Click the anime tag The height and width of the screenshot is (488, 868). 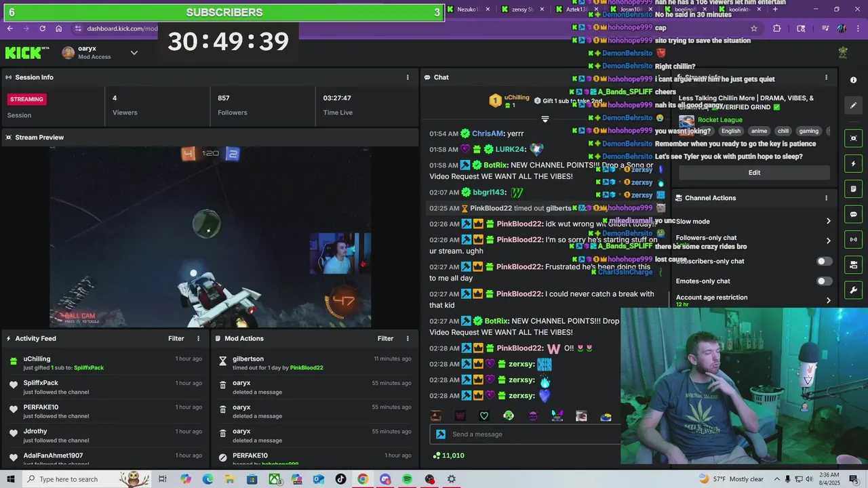[759, 131]
